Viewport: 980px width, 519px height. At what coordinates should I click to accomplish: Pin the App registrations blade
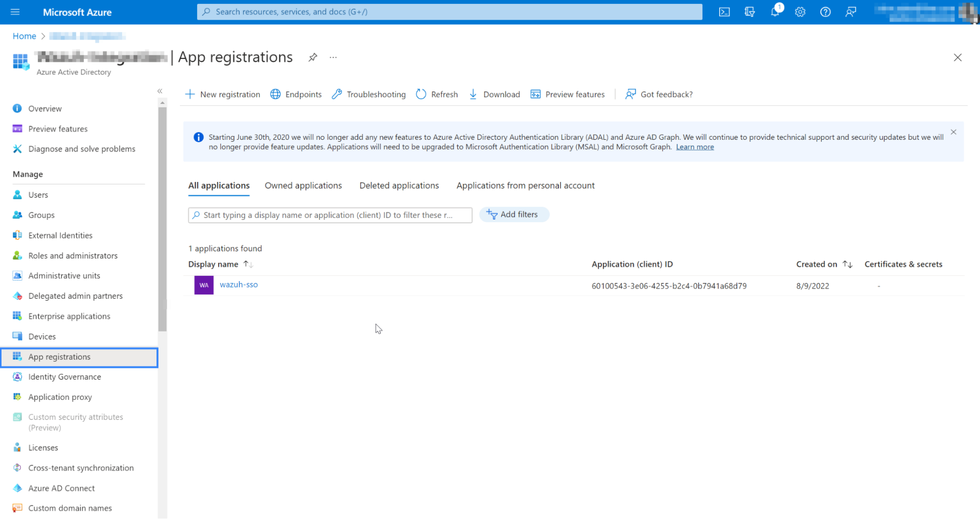click(313, 57)
